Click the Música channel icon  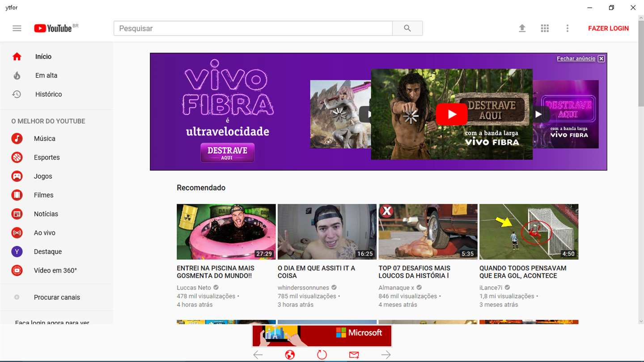coord(17,139)
